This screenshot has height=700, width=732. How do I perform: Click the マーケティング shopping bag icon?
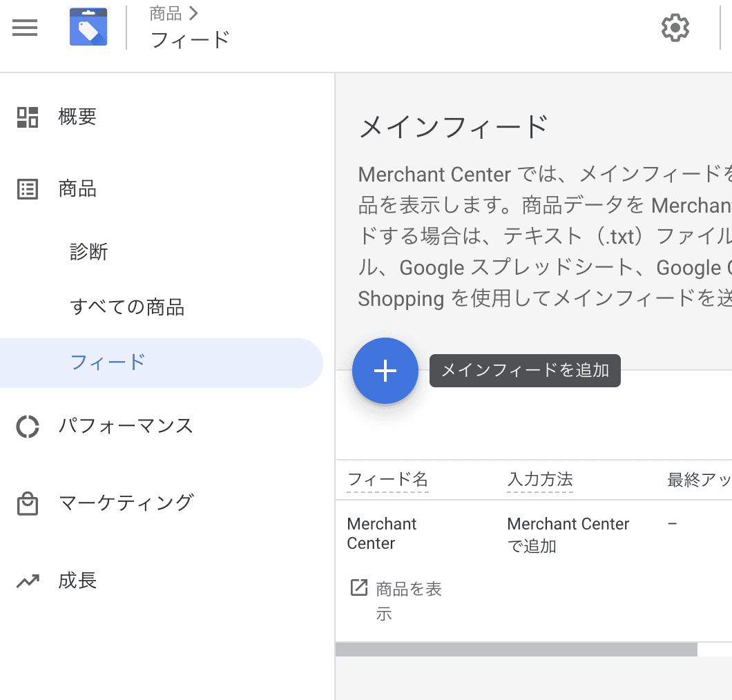tap(28, 503)
